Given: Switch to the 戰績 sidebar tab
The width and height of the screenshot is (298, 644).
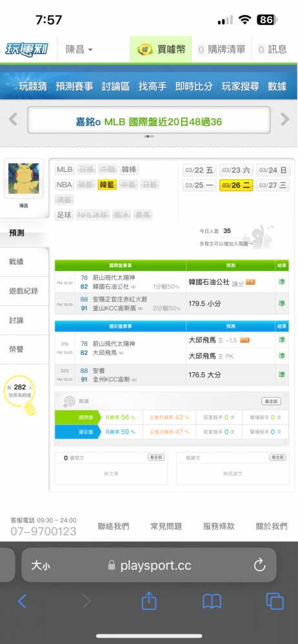Looking at the screenshot, I should (24, 262).
